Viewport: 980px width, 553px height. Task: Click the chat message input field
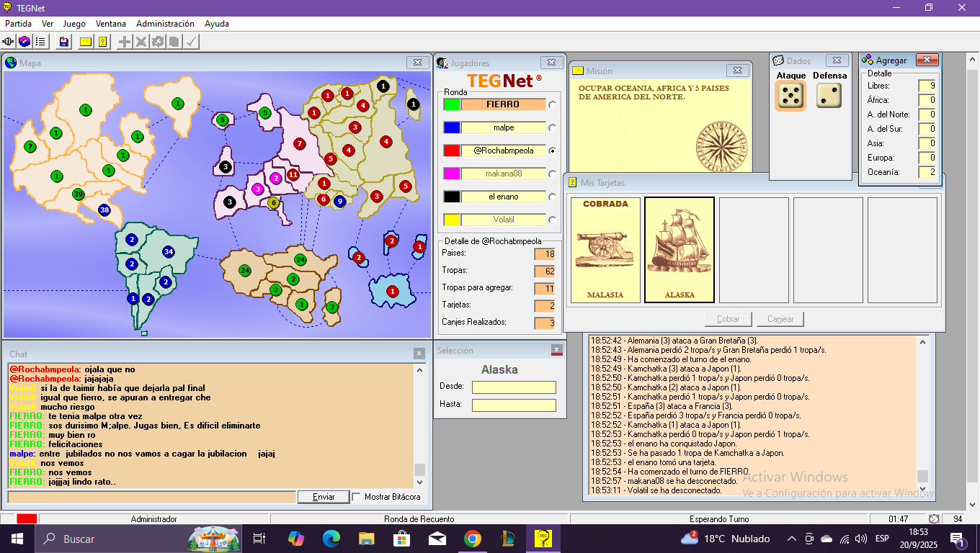(151, 497)
